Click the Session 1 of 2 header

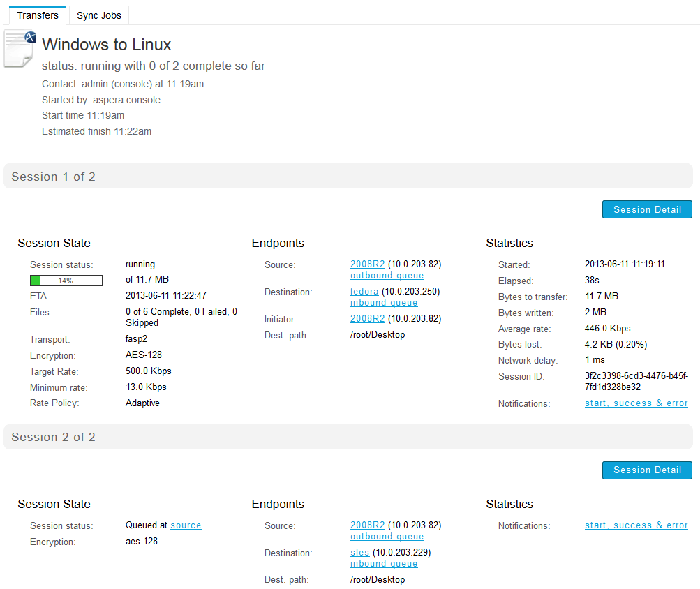348,177
